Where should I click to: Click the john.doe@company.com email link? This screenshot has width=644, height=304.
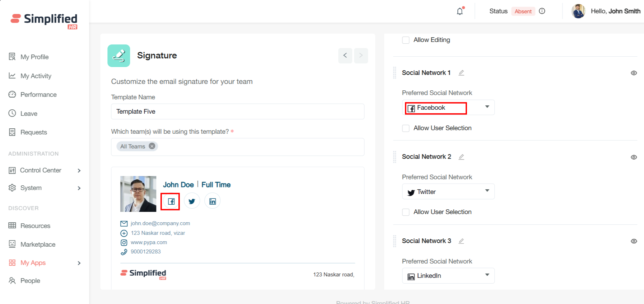160,223
